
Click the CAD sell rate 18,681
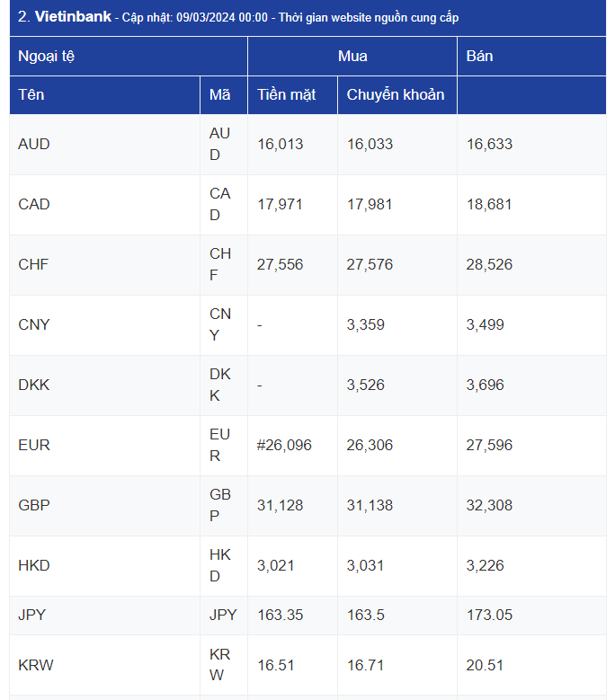(x=489, y=205)
